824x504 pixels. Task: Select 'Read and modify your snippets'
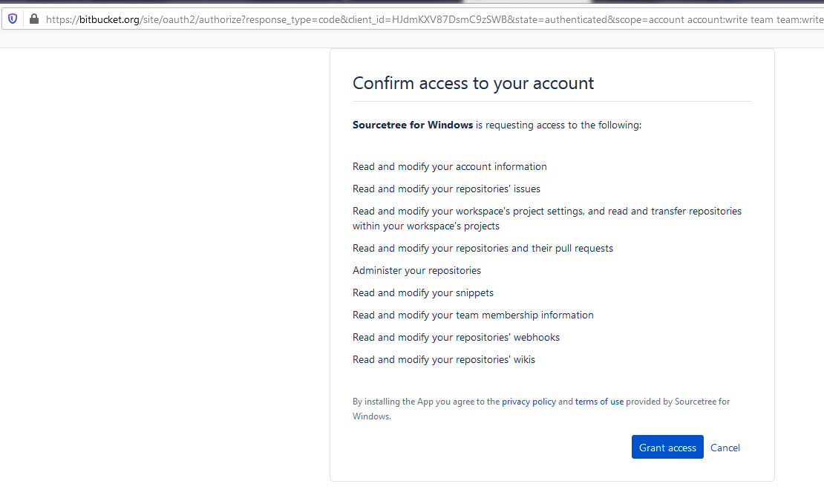[x=423, y=292]
